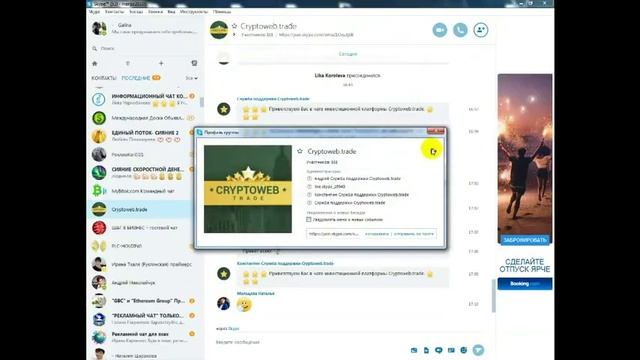
Task: Start a voice call in the chat header
Action: tap(460, 30)
